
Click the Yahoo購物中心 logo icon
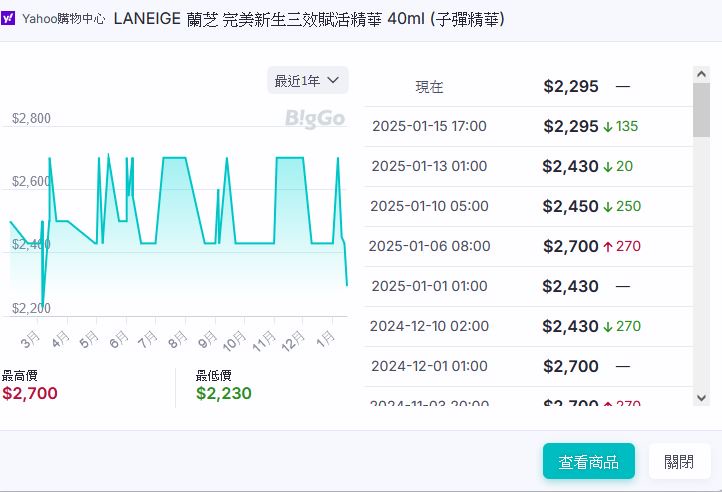(x=9, y=19)
